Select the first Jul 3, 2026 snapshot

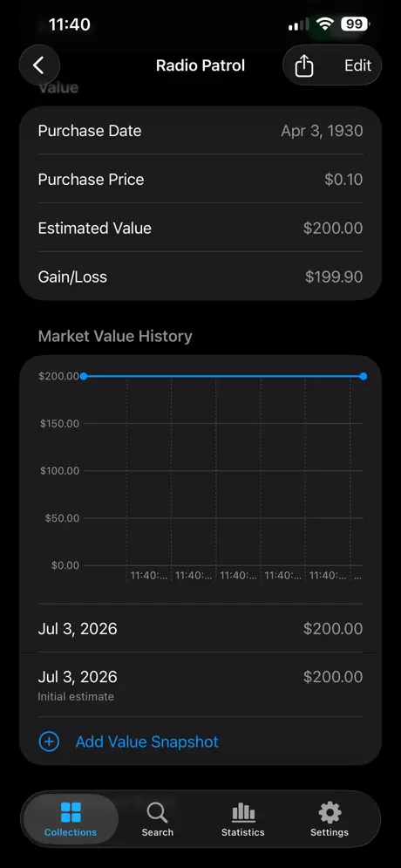200,628
